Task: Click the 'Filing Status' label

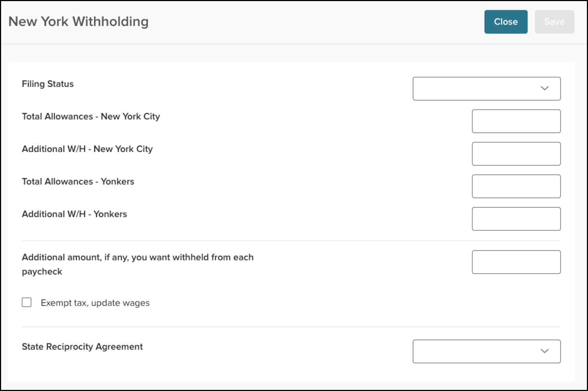Action: [48, 84]
